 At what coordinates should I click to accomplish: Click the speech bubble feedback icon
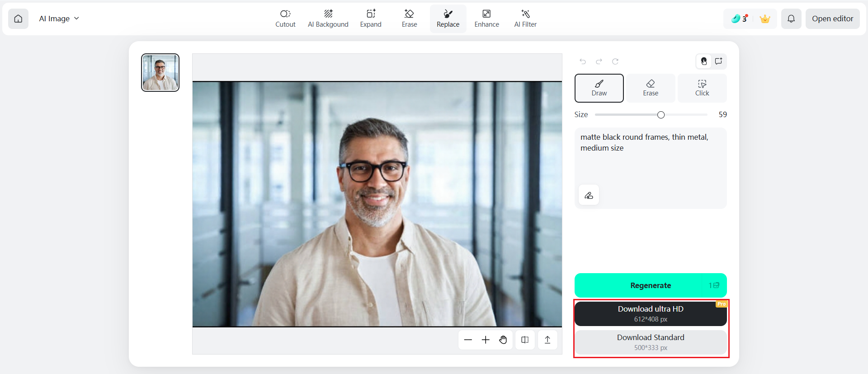pos(718,62)
